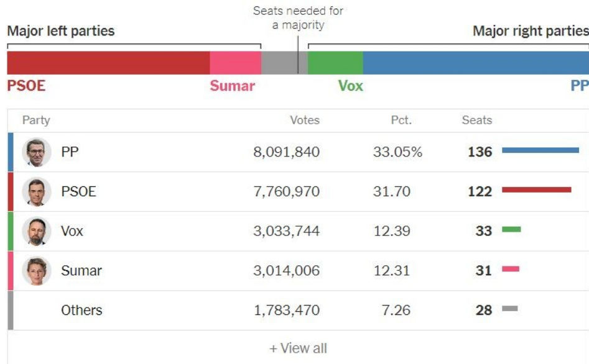This screenshot has width=589, height=364.
Task: Click the red PSOE segment in top bar
Action: (x=108, y=63)
